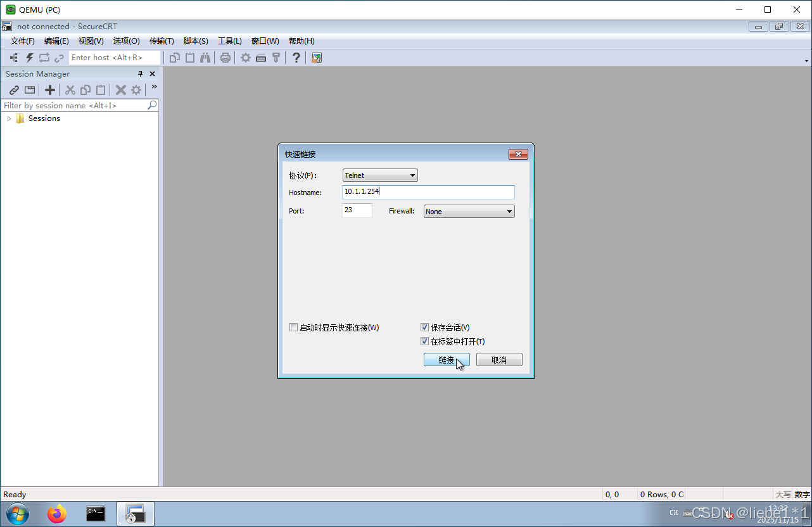Click the New Session plus icon

click(50, 90)
